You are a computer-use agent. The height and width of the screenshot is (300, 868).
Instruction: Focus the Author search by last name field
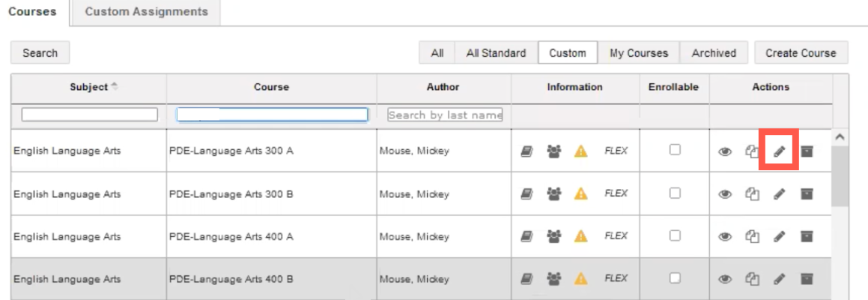pos(445,115)
